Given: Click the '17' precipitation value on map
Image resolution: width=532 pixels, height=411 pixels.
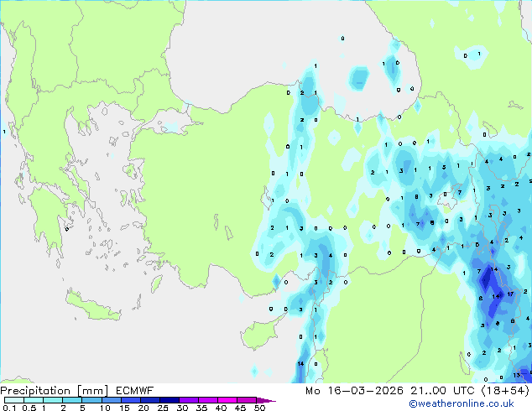Looking at the screenshot, I should point(510,294).
